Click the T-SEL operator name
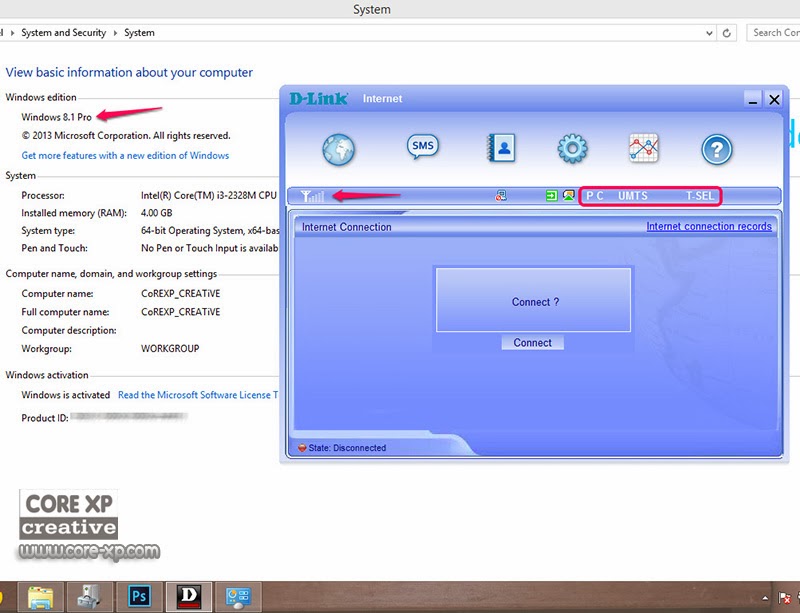The height and width of the screenshot is (613, 800). [699, 196]
